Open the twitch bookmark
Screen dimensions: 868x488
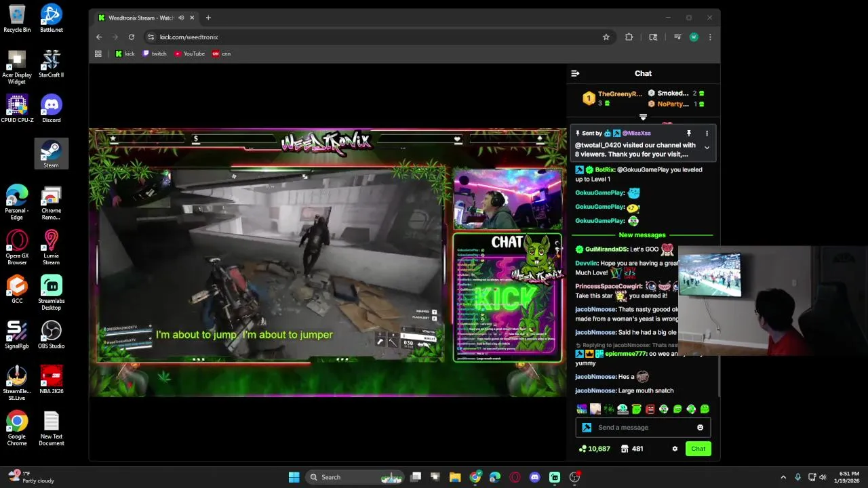(x=155, y=54)
